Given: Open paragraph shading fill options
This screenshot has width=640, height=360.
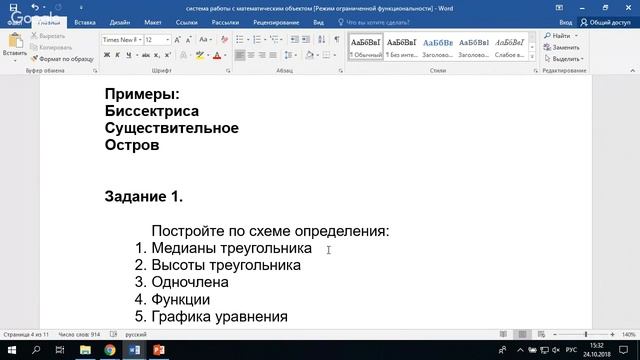Looking at the screenshot, I should 318,55.
